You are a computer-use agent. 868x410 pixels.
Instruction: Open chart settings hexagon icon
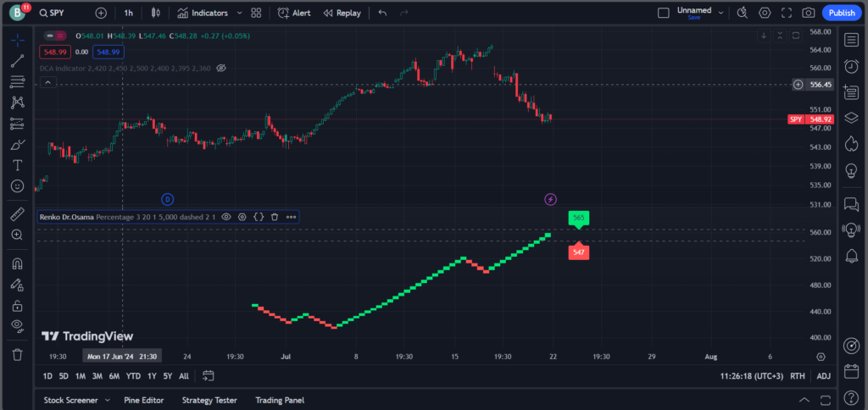click(765, 13)
